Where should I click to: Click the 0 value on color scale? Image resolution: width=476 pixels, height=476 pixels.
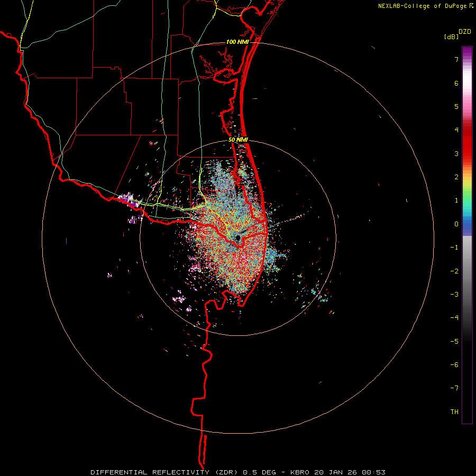click(x=456, y=224)
